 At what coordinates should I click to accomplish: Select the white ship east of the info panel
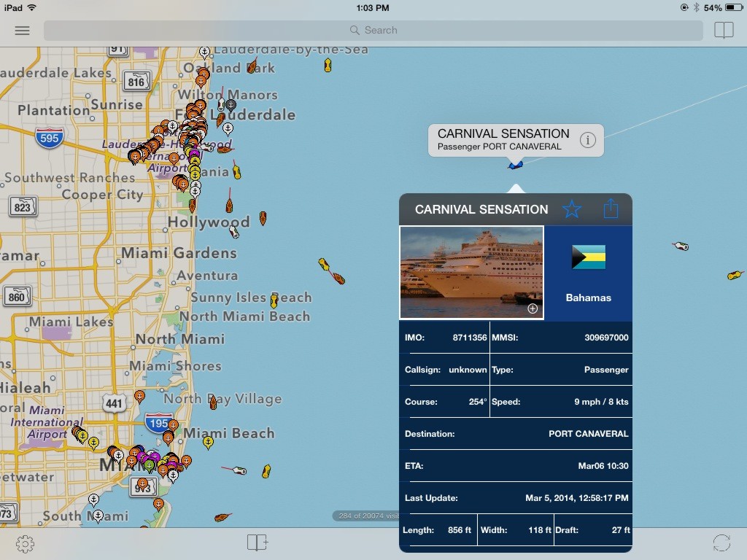(681, 246)
